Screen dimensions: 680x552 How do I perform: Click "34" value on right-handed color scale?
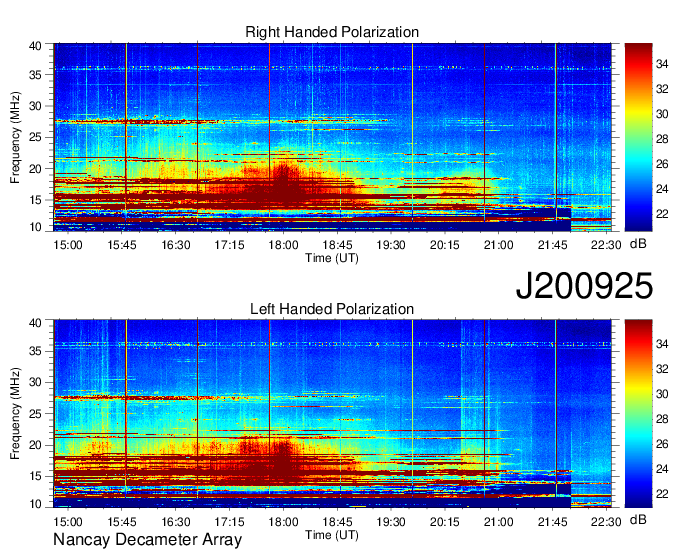[662, 65]
